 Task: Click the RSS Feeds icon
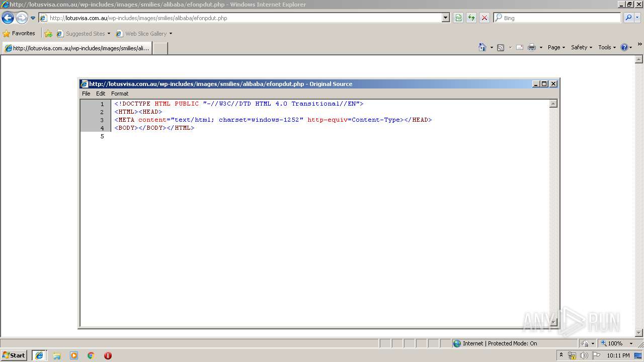pos(501,47)
